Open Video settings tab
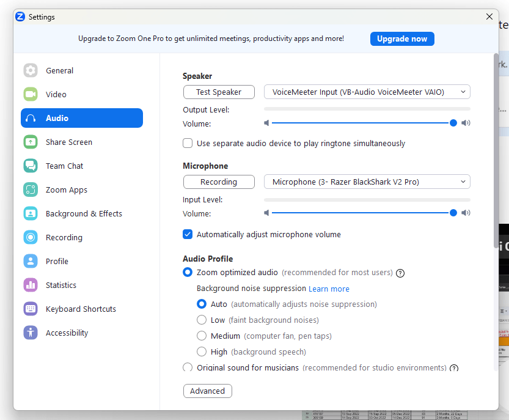This screenshot has width=509, height=420. click(82, 94)
